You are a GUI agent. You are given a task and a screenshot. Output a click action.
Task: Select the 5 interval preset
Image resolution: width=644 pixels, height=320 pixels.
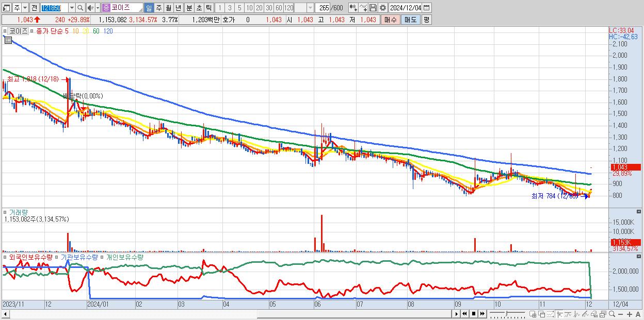[x=239, y=8]
